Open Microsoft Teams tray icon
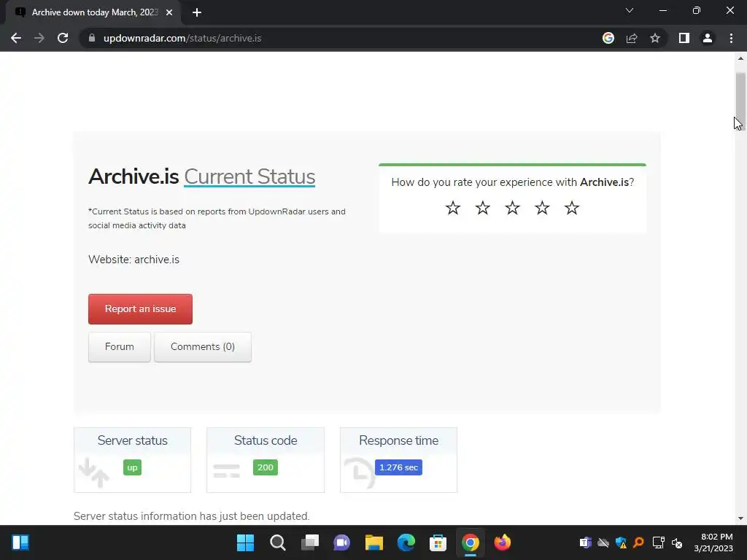The image size is (747, 560). (586, 542)
